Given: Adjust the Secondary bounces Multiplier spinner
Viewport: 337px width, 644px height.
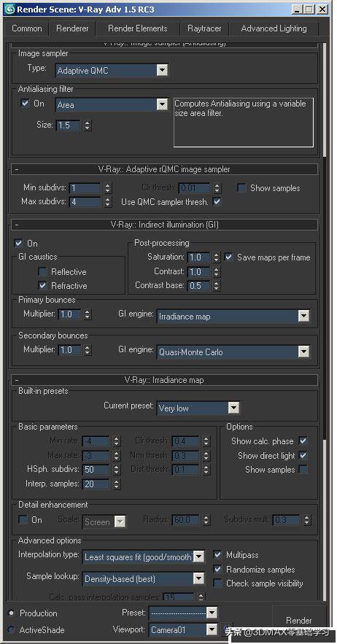Looking at the screenshot, I should click(x=87, y=350).
